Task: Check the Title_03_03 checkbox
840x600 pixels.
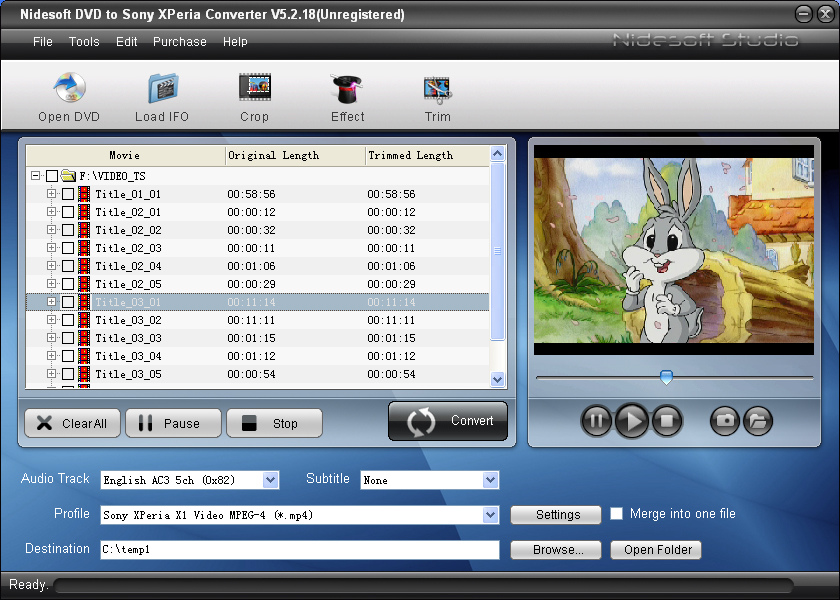Action: point(68,338)
